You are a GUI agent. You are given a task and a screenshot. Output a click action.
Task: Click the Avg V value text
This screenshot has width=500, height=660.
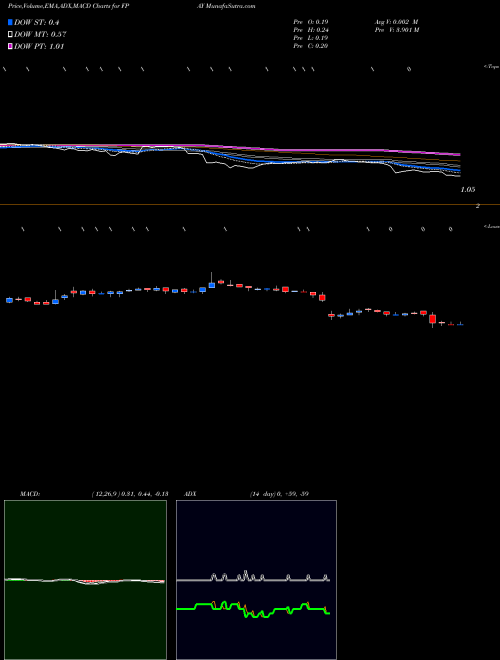[396, 22]
